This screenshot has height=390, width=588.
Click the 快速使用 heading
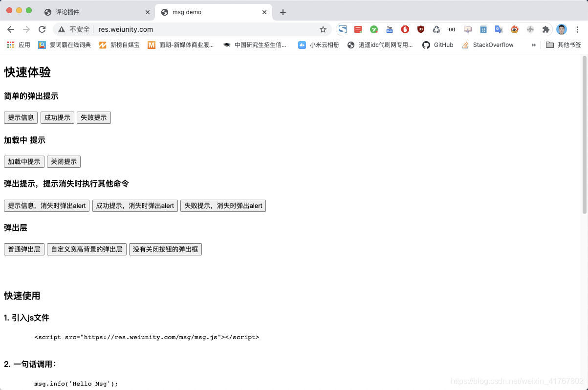[x=22, y=296]
